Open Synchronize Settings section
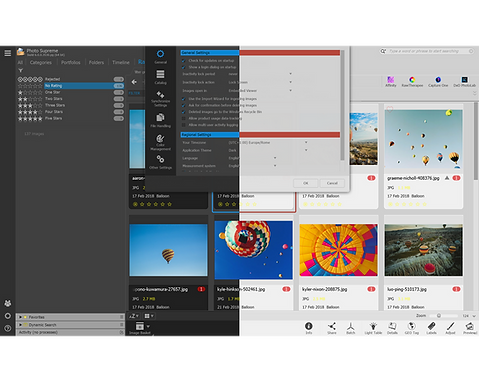The image size is (479, 381). click(160, 98)
